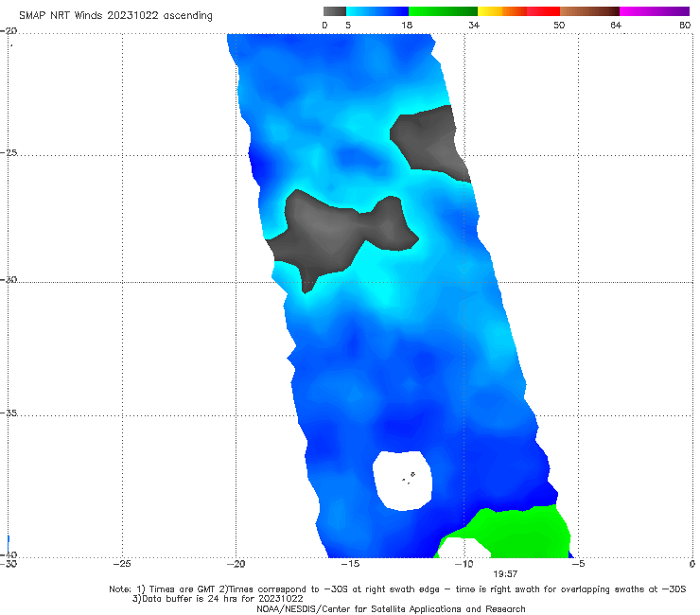Click the NOAA/NESDIS Center for Satellite Applications credit
This screenshot has width=700, height=615.
(391, 609)
